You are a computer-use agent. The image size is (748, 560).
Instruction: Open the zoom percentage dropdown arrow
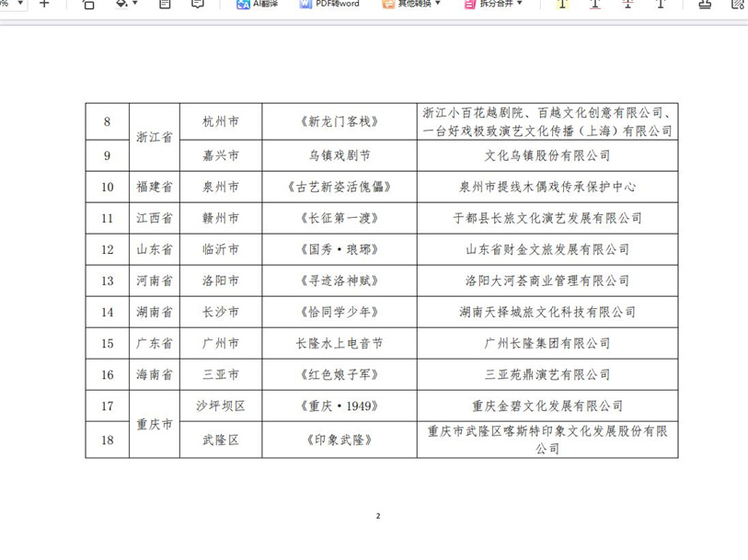pos(20,3)
